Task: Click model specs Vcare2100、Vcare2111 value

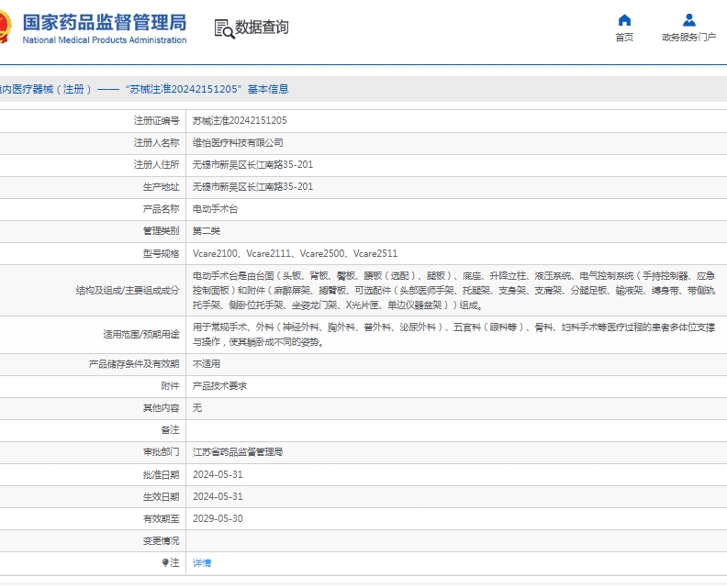Action: tap(295, 253)
